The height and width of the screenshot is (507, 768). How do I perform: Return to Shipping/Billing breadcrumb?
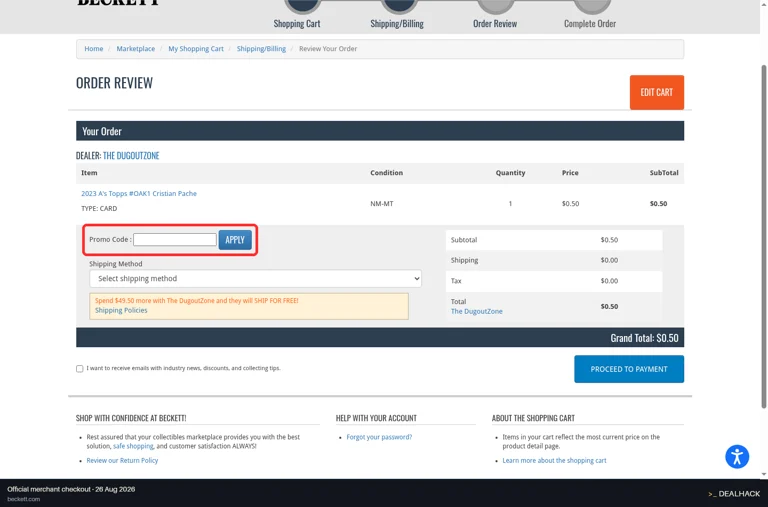[x=261, y=48]
